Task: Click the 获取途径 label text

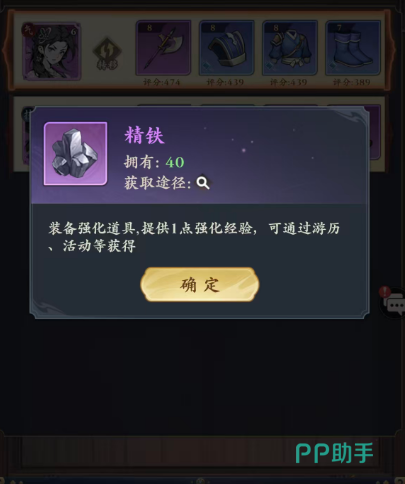Action: click(157, 183)
